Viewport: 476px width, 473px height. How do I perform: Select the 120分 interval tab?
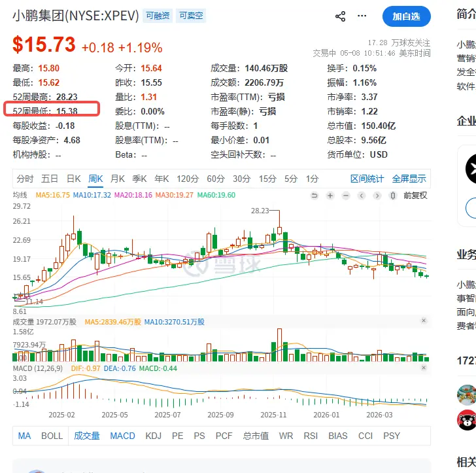point(188,179)
